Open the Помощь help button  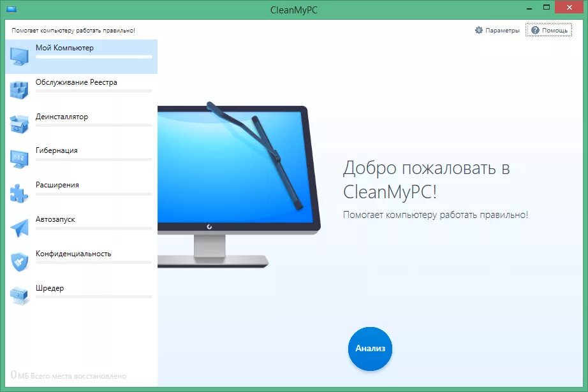(548, 30)
